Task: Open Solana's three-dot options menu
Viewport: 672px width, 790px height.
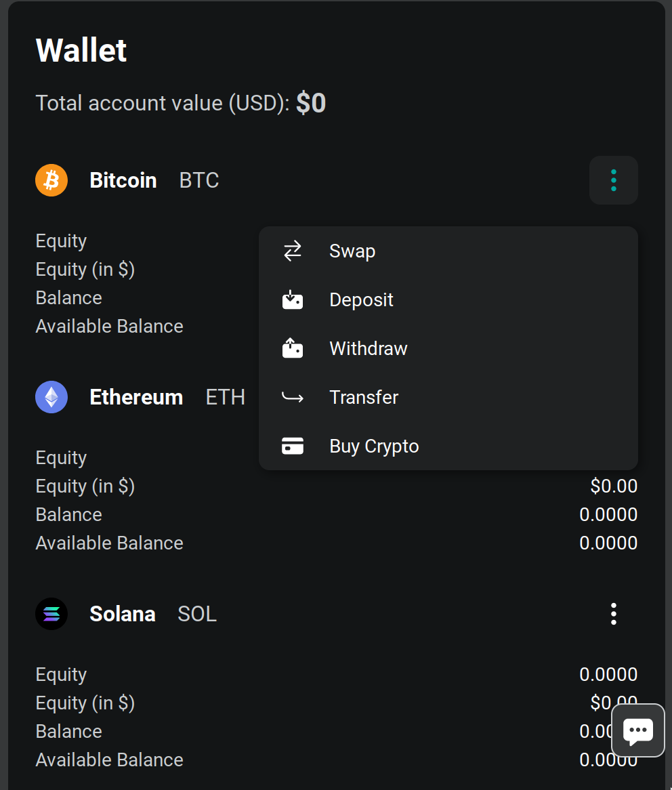Action: click(x=614, y=614)
